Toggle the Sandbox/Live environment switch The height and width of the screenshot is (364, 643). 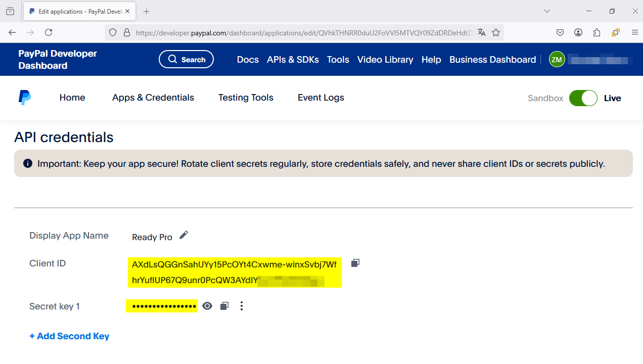pyautogui.click(x=583, y=98)
